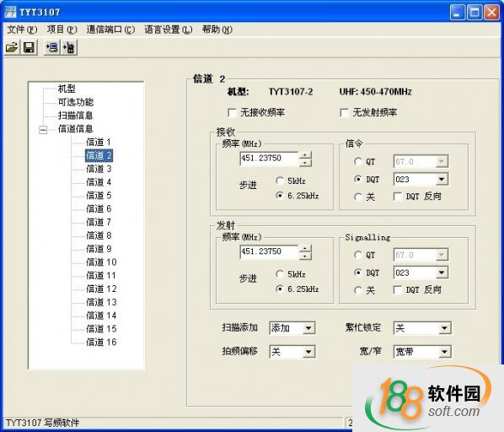Open the 拍频偏移 dropdown

click(x=308, y=352)
